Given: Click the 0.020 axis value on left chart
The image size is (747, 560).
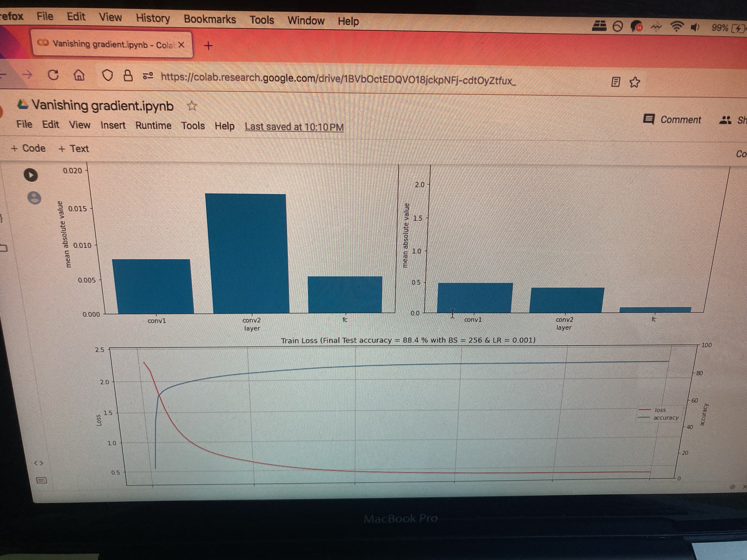Looking at the screenshot, I should coord(73,171).
